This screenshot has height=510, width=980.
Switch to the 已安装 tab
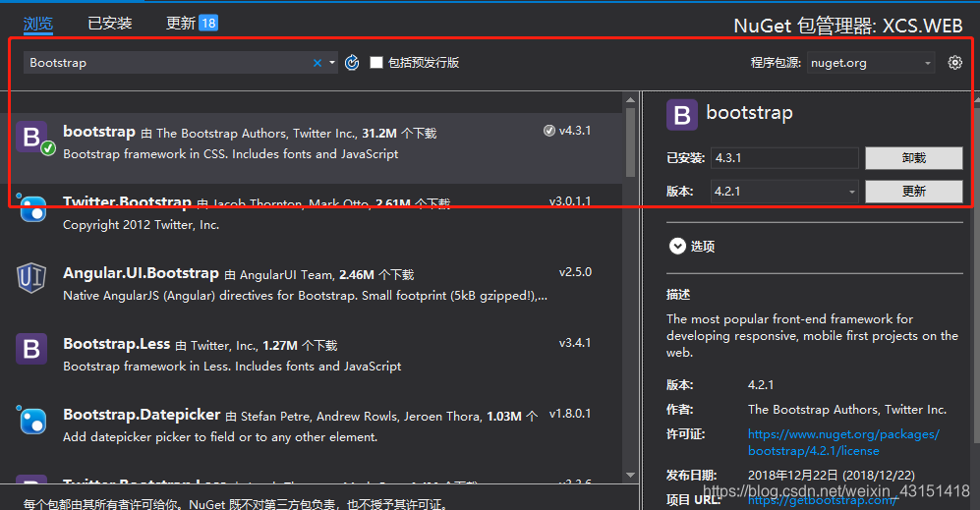110,24
